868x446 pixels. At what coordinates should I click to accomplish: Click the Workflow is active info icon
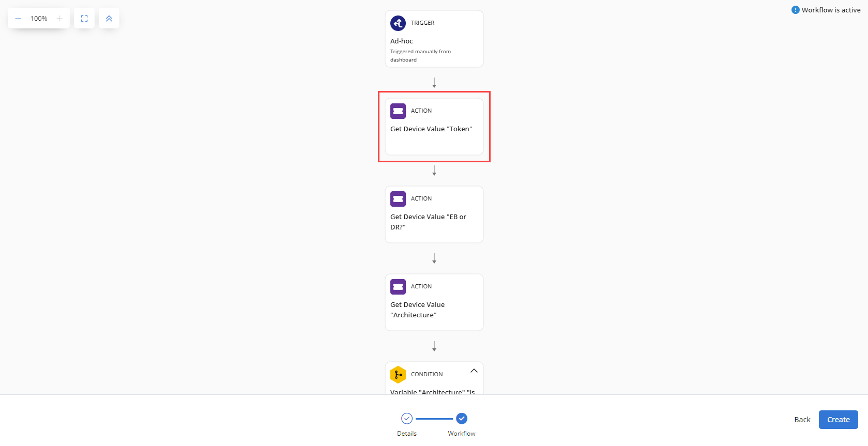coord(795,10)
